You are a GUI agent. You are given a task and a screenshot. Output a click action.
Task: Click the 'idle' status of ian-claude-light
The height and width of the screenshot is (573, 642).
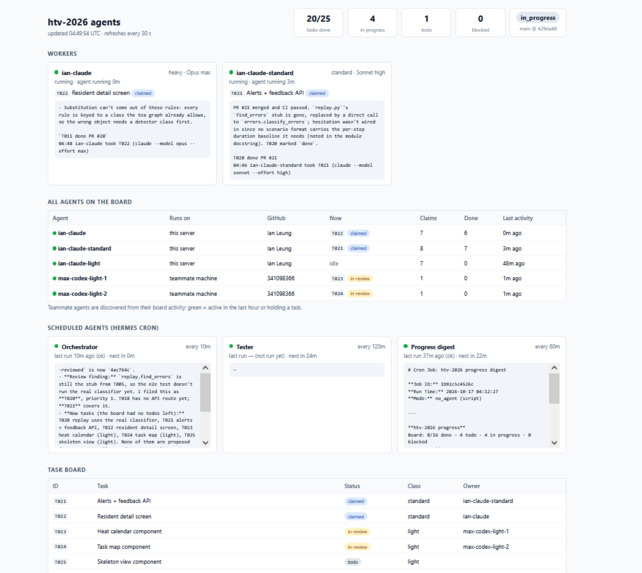(x=334, y=263)
